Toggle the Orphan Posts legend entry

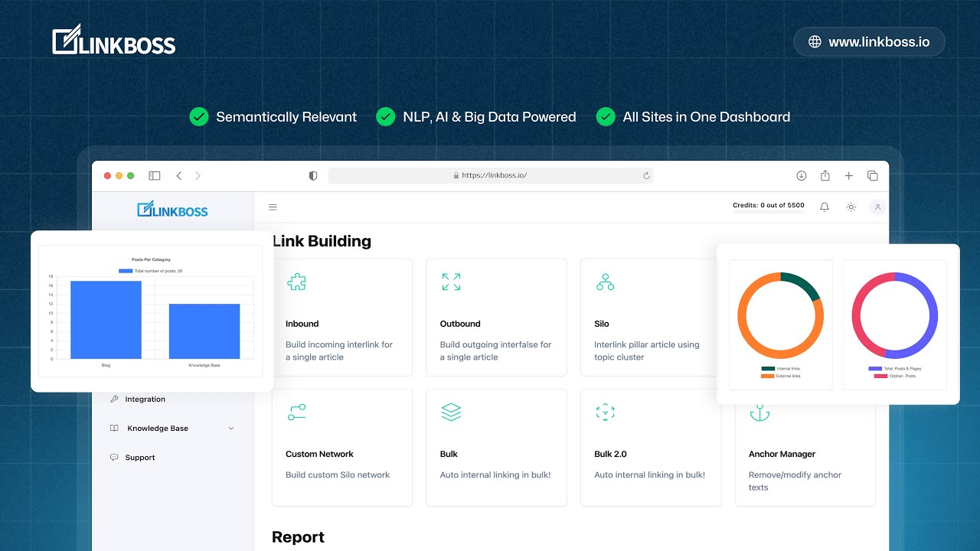pos(894,376)
